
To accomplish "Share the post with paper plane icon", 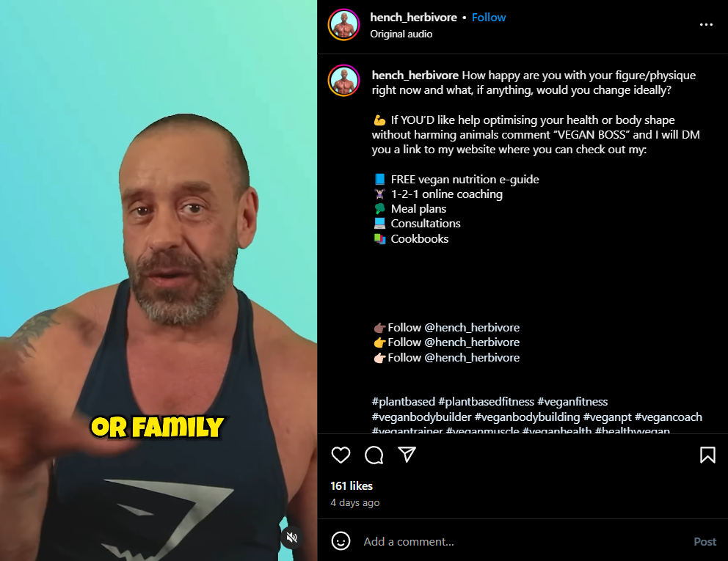I will (x=407, y=455).
